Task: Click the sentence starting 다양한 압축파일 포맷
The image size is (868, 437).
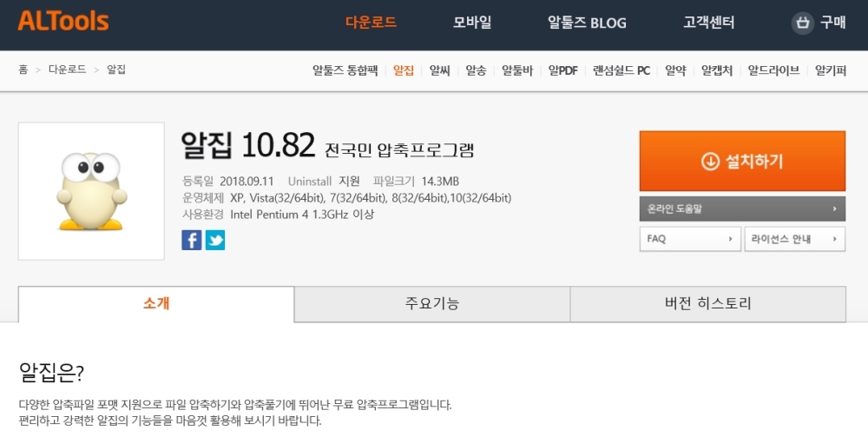Action: pos(235,404)
